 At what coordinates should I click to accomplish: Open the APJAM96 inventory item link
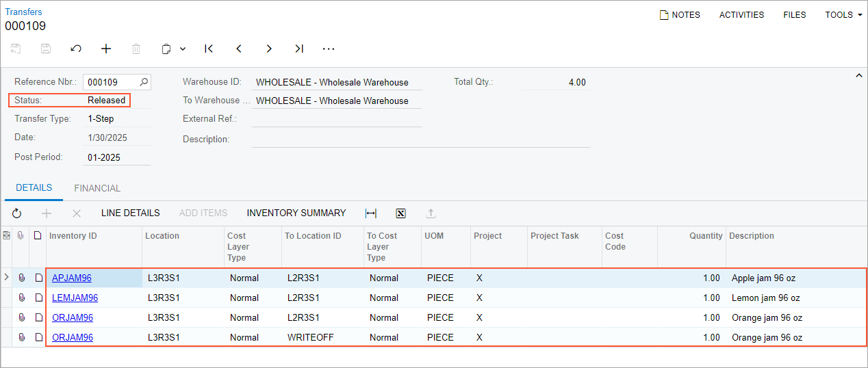click(72, 278)
